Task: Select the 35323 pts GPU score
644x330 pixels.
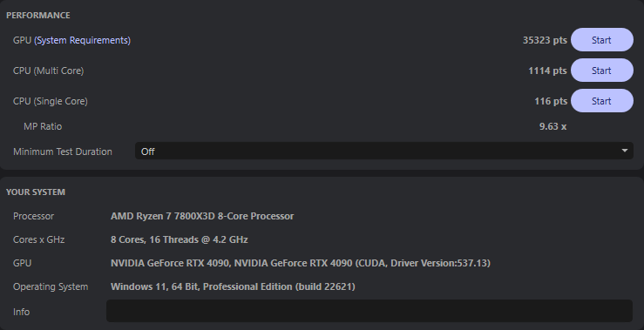Action: pyautogui.click(x=545, y=40)
